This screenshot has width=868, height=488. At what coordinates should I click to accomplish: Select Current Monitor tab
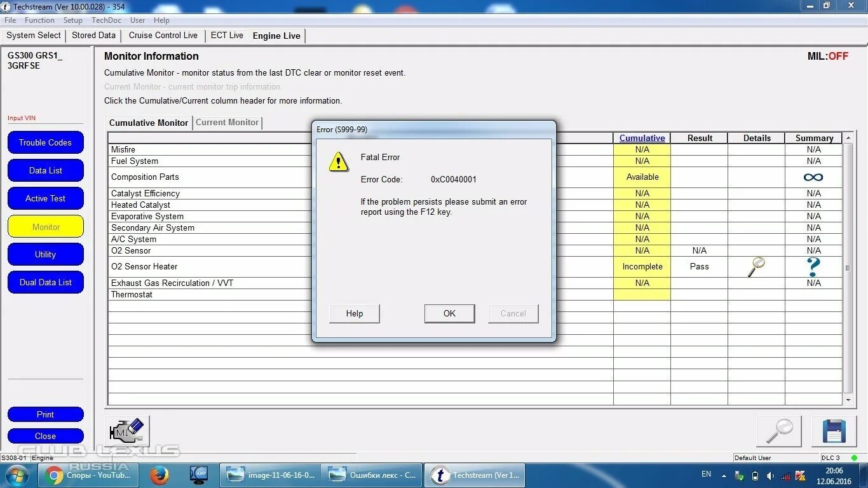click(x=227, y=123)
